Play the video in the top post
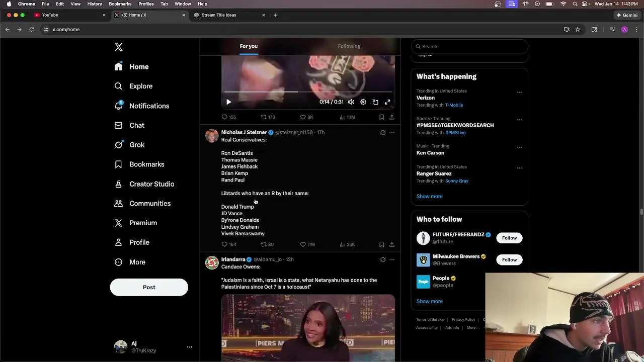This screenshot has width=644, height=362. point(228,102)
